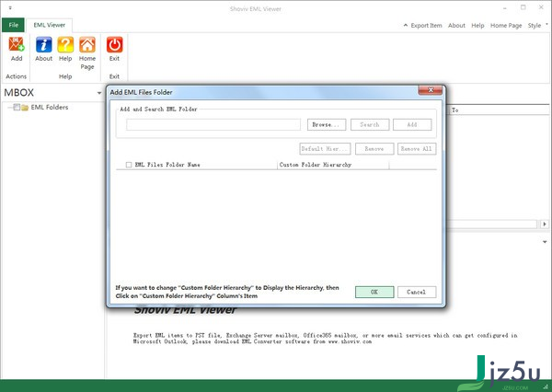The height and width of the screenshot is (392, 552).
Task: Toggle the EML Files Folder Name checkbox
Action: point(129,165)
